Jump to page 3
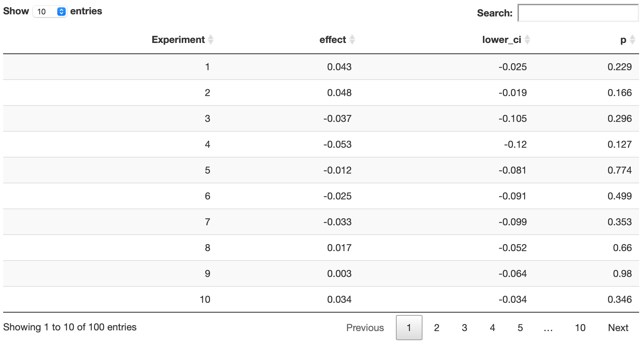 464,328
